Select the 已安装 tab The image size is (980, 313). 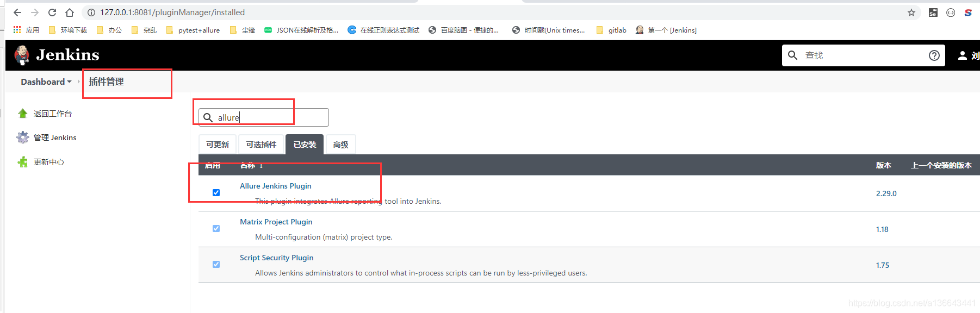tap(305, 145)
